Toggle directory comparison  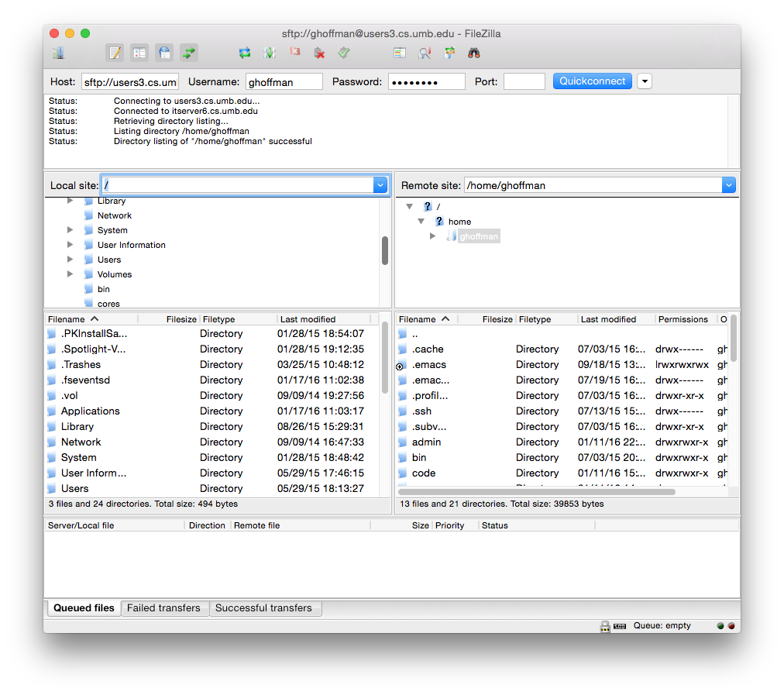(425, 53)
